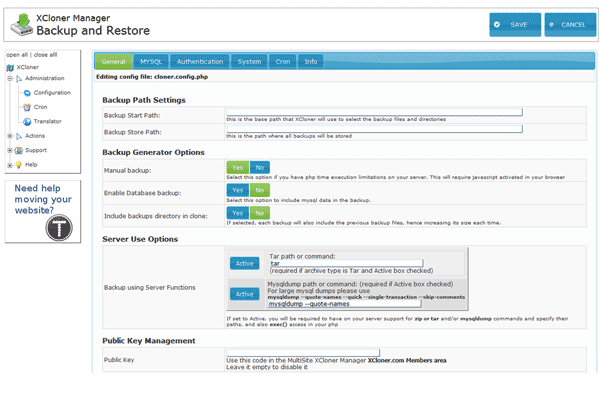Screen dimensions: 600x400
Task: Expand the Actions tree node
Action: 8,135
